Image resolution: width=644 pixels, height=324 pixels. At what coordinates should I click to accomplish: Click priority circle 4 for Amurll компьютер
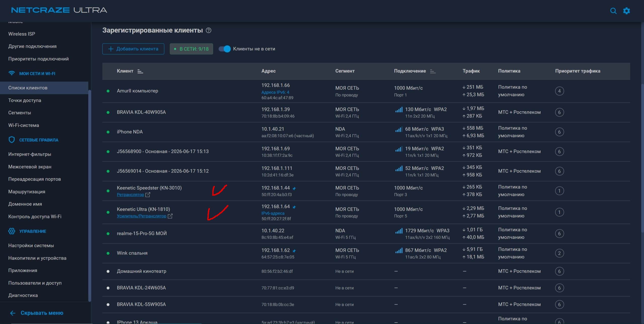tap(559, 91)
